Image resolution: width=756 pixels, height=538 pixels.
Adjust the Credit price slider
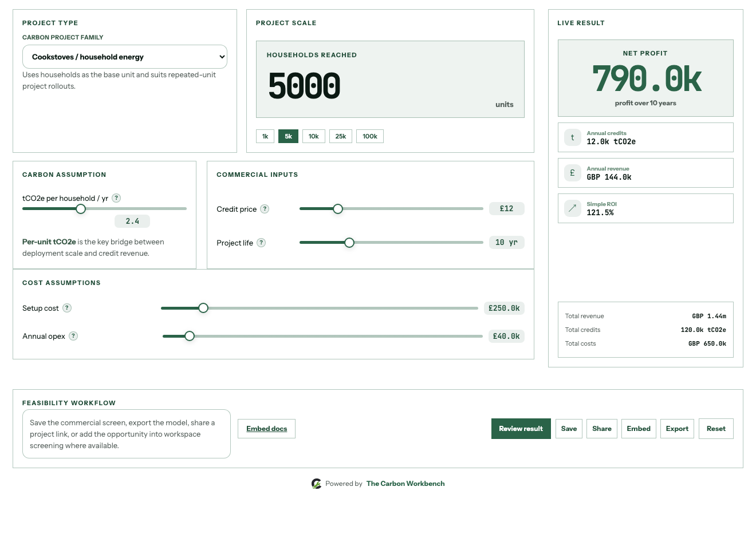pos(391,209)
